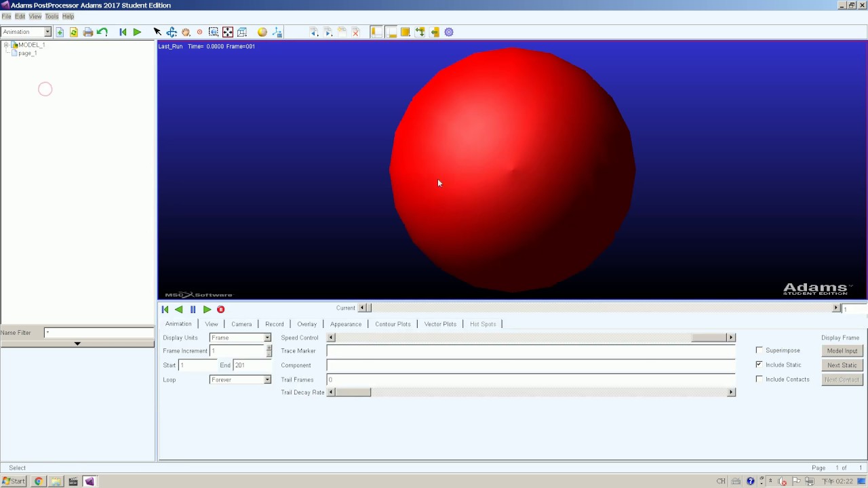Viewport: 868px width, 488px height.
Task: Select the arrow pointer tool
Action: [x=157, y=32]
